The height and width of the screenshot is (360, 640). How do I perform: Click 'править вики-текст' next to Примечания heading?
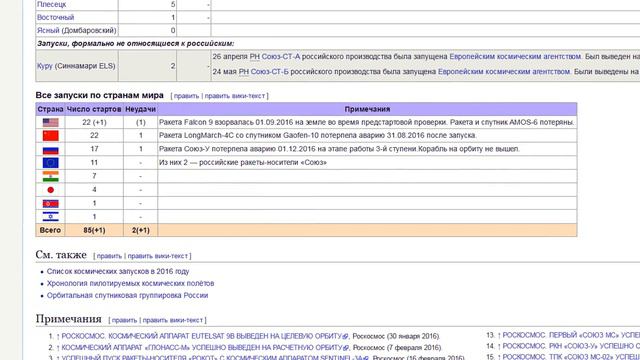[x=173, y=320]
